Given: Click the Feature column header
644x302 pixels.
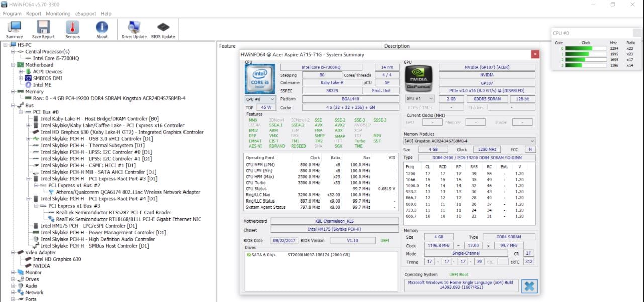Looking at the screenshot, I should (x=228, y=46).
